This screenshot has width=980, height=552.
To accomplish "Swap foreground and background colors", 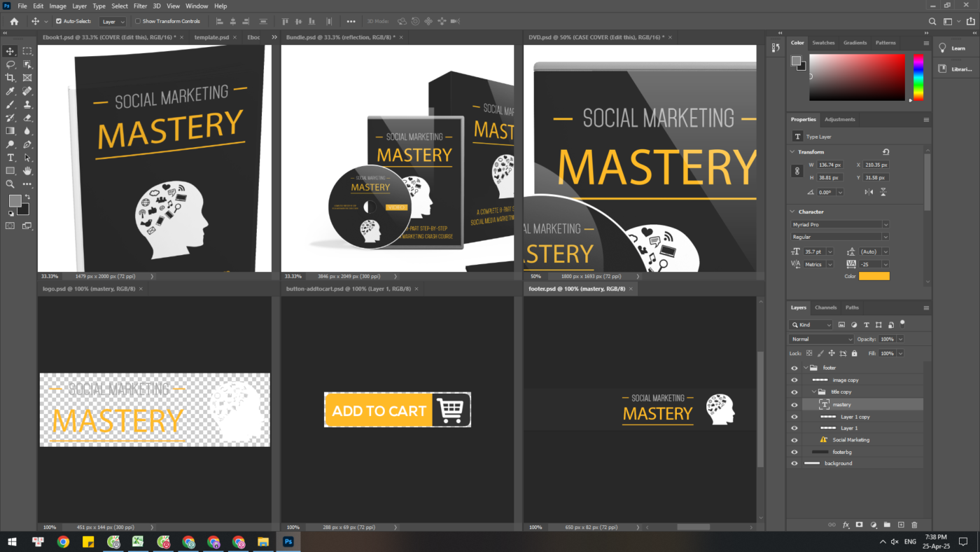I will (27, 197).
